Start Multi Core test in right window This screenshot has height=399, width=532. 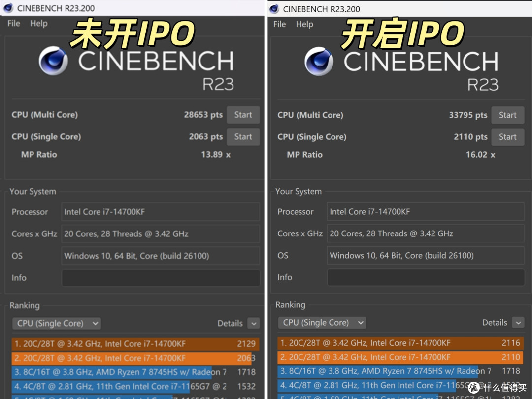(x=507, y=115)
